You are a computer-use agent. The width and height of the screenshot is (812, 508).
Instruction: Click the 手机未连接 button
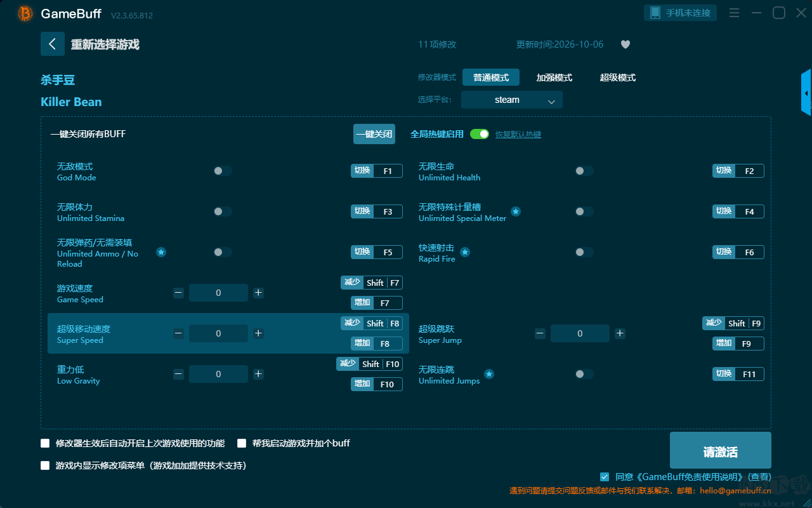click(x=681, y=13)
